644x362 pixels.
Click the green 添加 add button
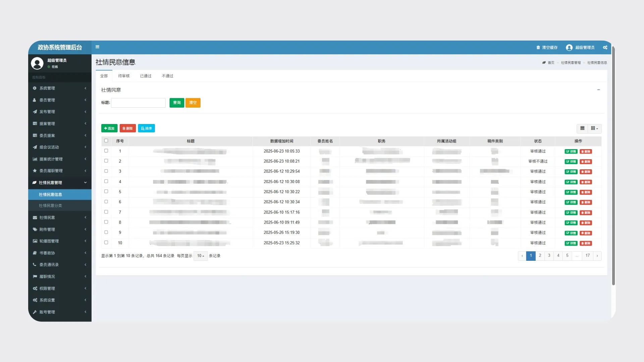coord(109,128)
